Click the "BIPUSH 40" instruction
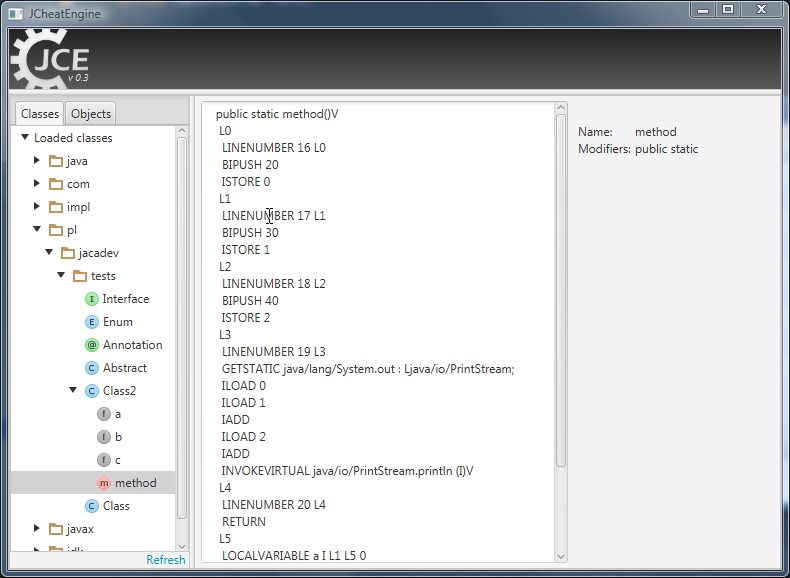790x578 pixels. (x=250, y=301)
